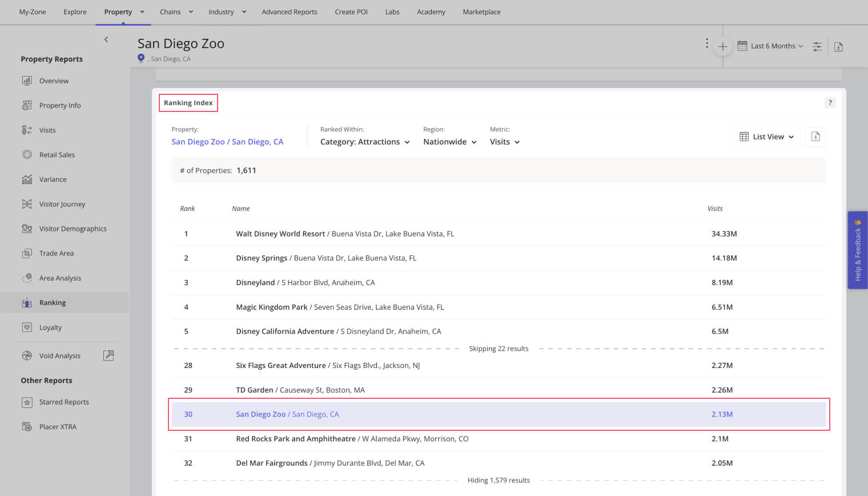Viewport: 868px width, 496px height.
Task: Open the My-Zone tab
Action: [x=33, y=12]
